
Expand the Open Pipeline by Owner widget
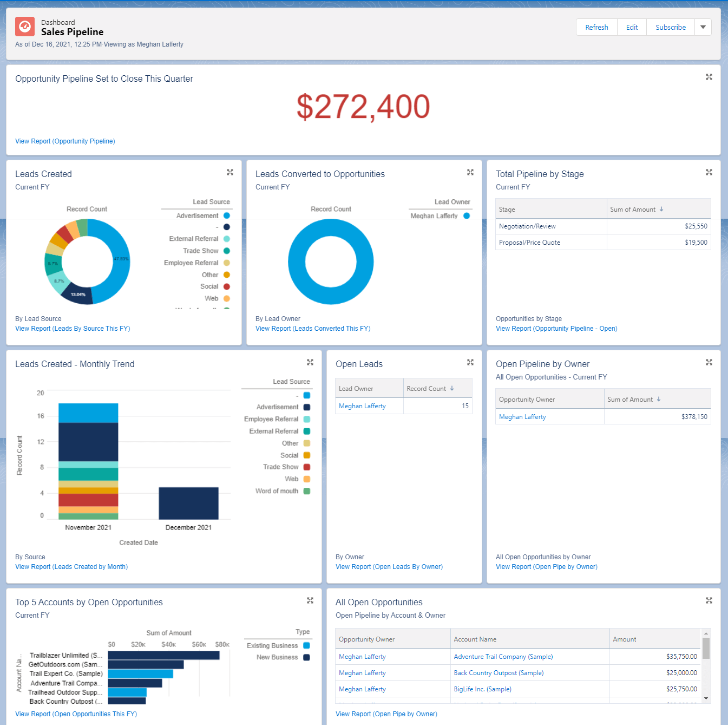709,362
